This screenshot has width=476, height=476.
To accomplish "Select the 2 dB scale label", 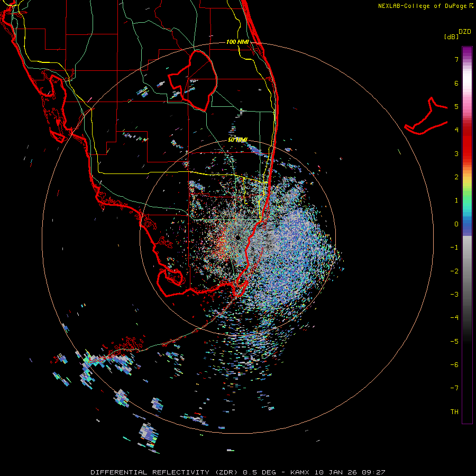I will (456, 177).
